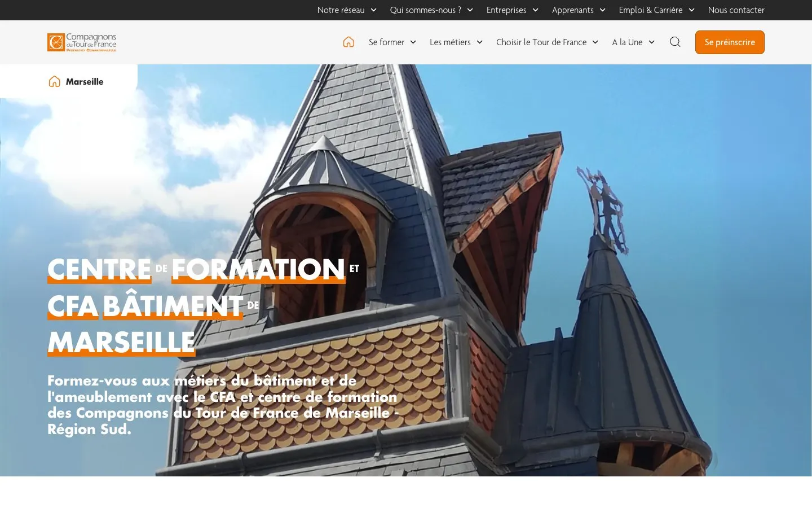The height and width of the screenshot is (508, 812).
Task: Open the home icon in the main navigation
Action: pos(348,42)
